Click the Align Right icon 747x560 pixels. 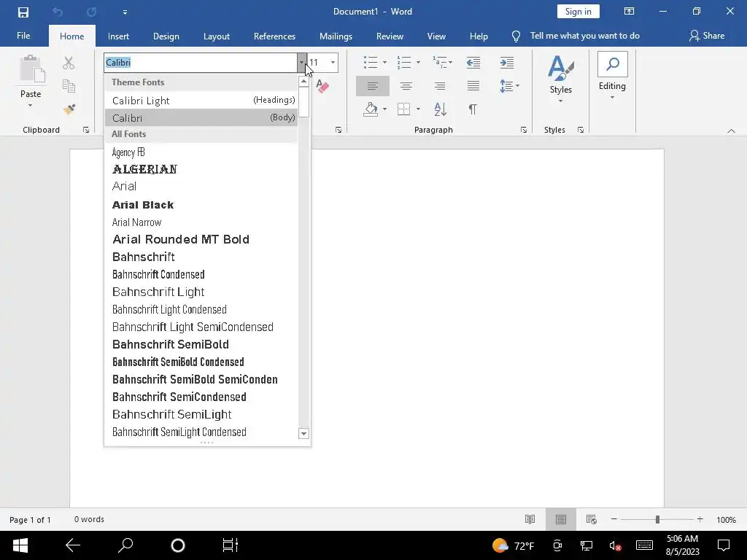439,86
